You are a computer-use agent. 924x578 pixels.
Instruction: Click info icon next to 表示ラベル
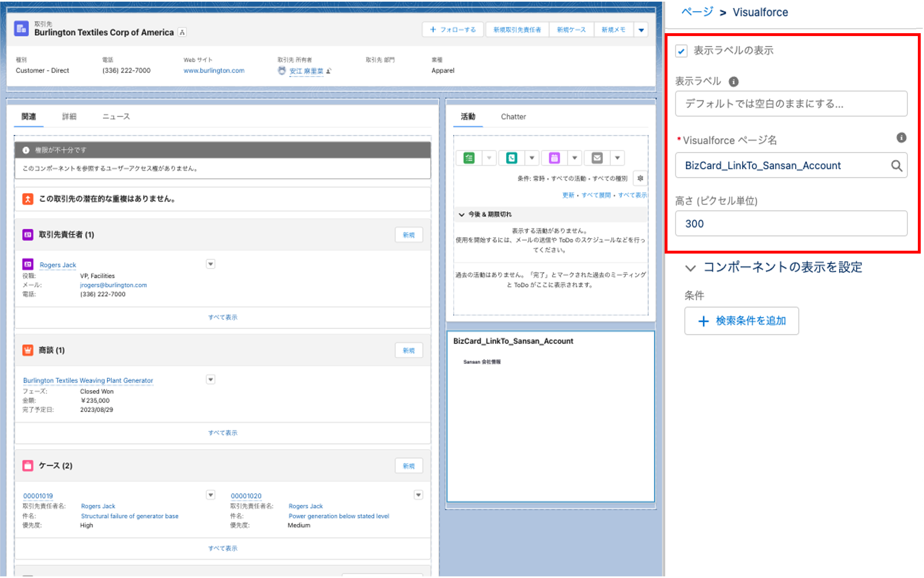[x=733, y=82]
